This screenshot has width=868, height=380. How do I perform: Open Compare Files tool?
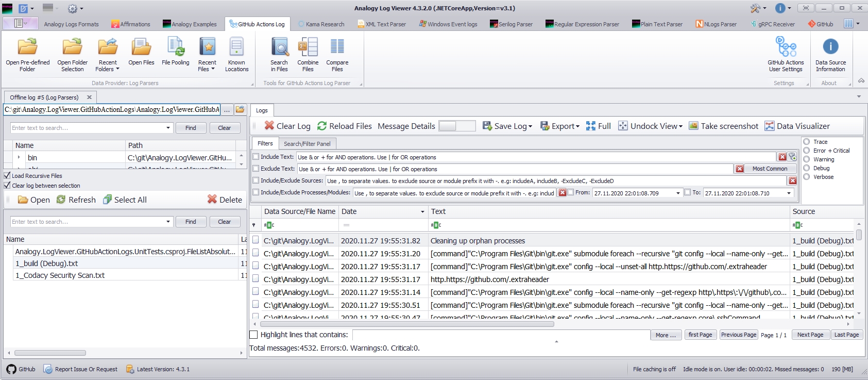pos(337,54)
